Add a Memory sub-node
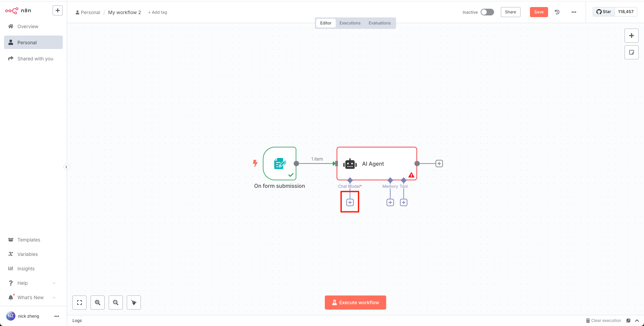The image size is (644, 326). point(390,203)
